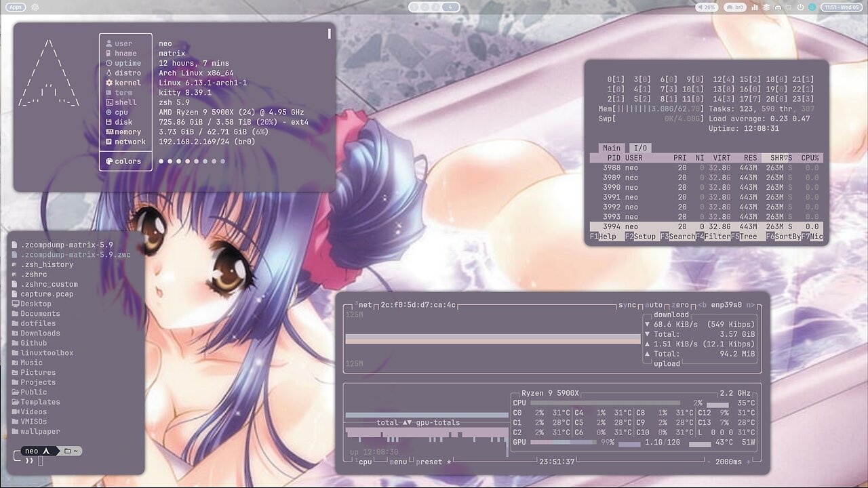The width and height of the screenshot is (868, 488).
Task: Open the btop menu button
Action: [399, 462]
